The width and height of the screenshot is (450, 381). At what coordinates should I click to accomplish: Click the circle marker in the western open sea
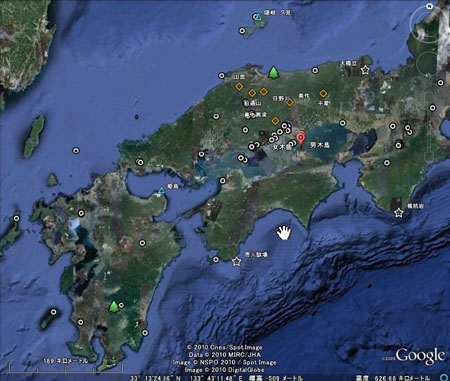coord(76,151)
